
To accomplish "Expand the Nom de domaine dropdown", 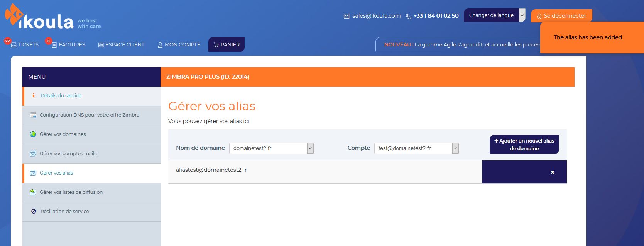I will [271, 148].
